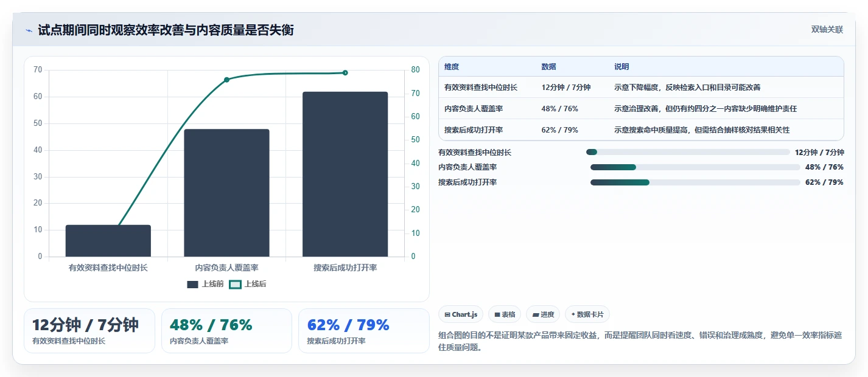
Task: Click table row label 搜索后成功打开率
Action: click(474, 130)
